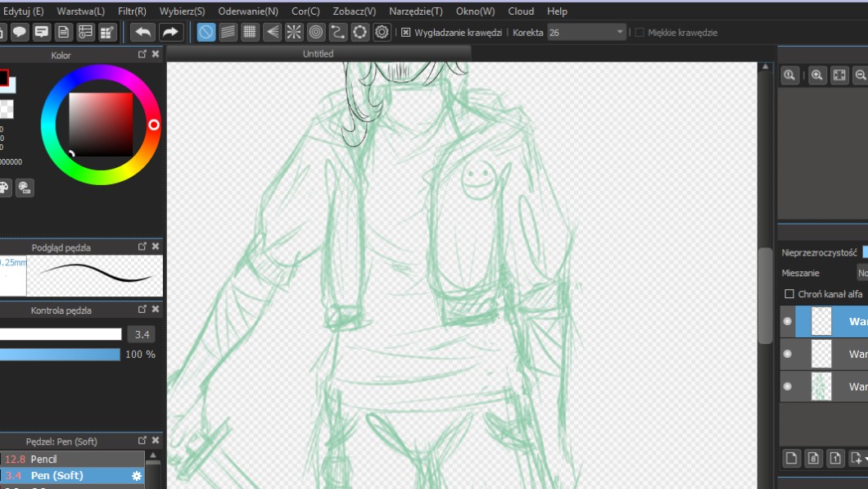
Task: Enable the Chroń kanał alfa checkbox
Action: [789, 293]
